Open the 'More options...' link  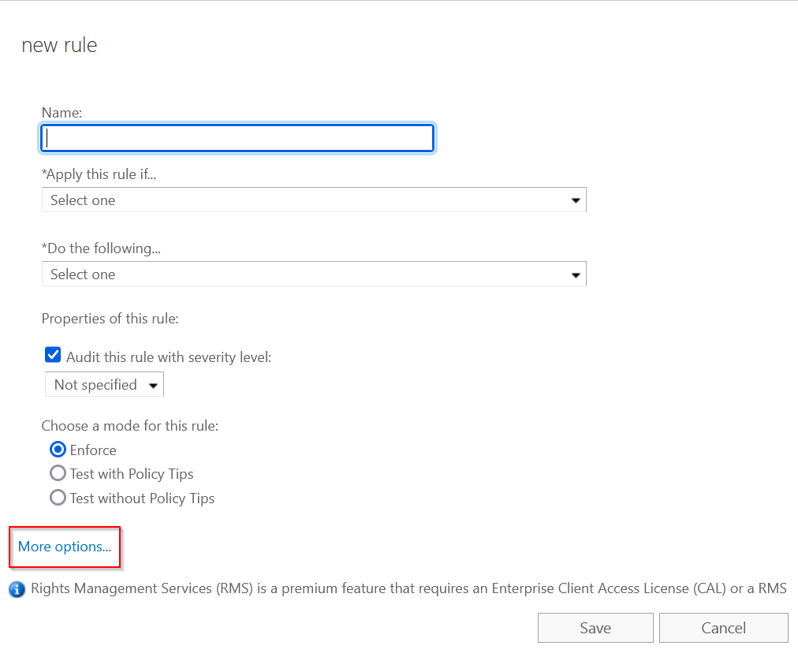(x=65, y=547)
